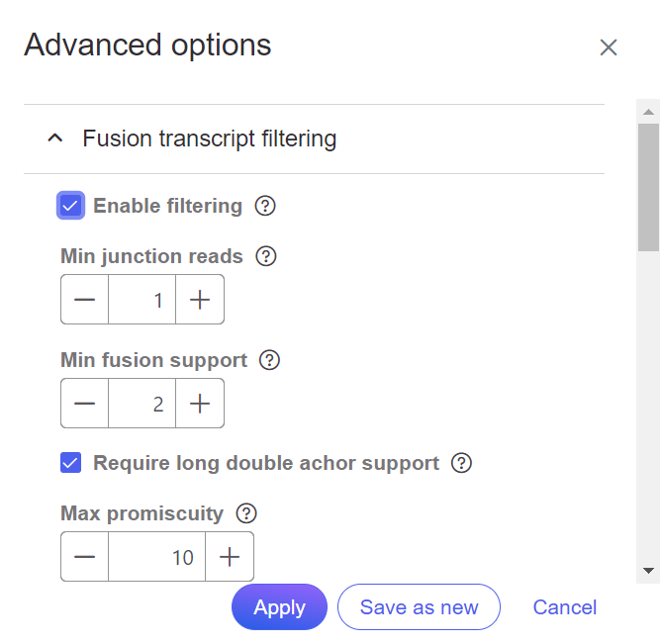Increase Max promiscuity value
The height and width of the screenshot is (644, 661).
[x=230, y=556]
